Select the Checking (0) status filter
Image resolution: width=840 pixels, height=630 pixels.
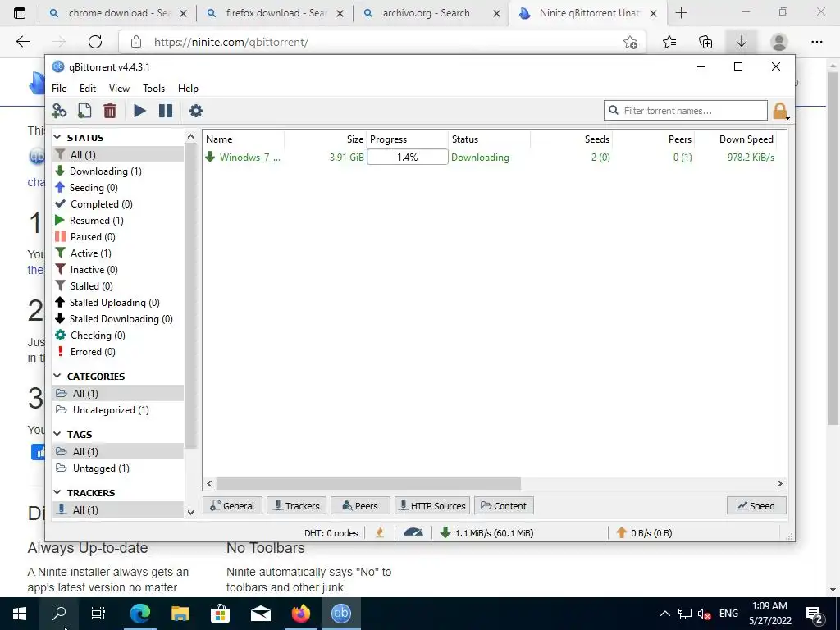[x=97, y=336]
